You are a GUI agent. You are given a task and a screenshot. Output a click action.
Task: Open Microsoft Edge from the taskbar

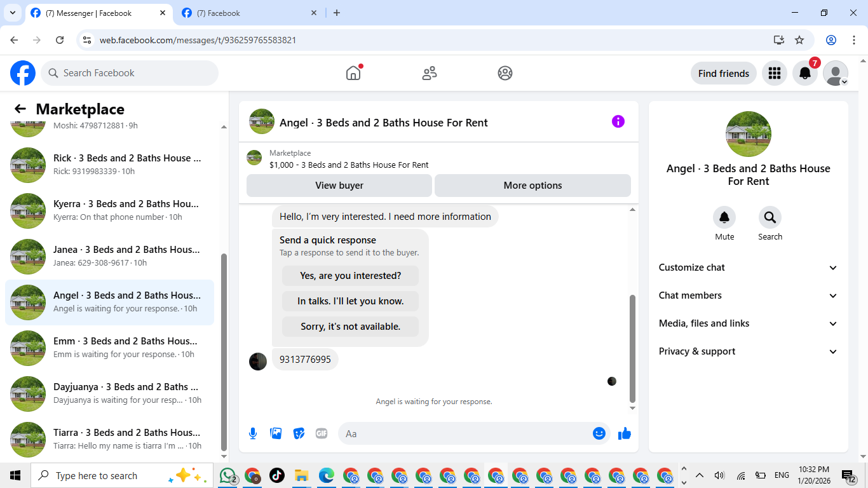point(326,475)
